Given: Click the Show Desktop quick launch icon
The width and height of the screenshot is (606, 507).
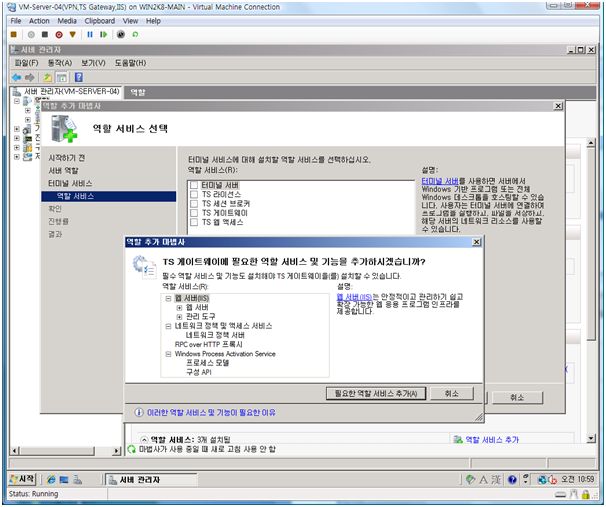Looking at the screenshot, I should tap(64, 480).
